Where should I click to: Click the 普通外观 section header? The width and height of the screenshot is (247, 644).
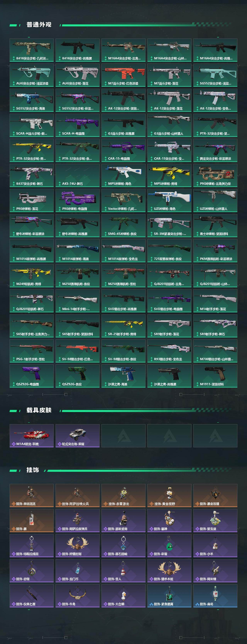[x=39, y=25]
